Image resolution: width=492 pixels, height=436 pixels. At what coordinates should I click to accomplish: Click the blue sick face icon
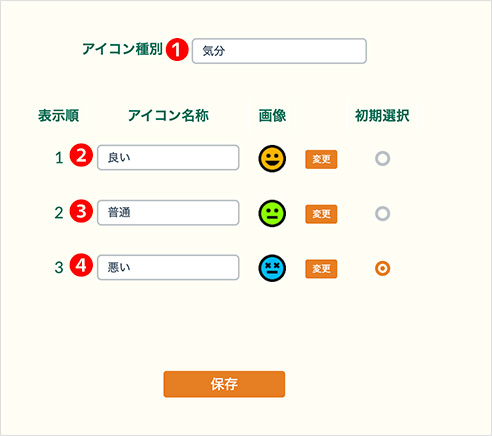point(272,268)
